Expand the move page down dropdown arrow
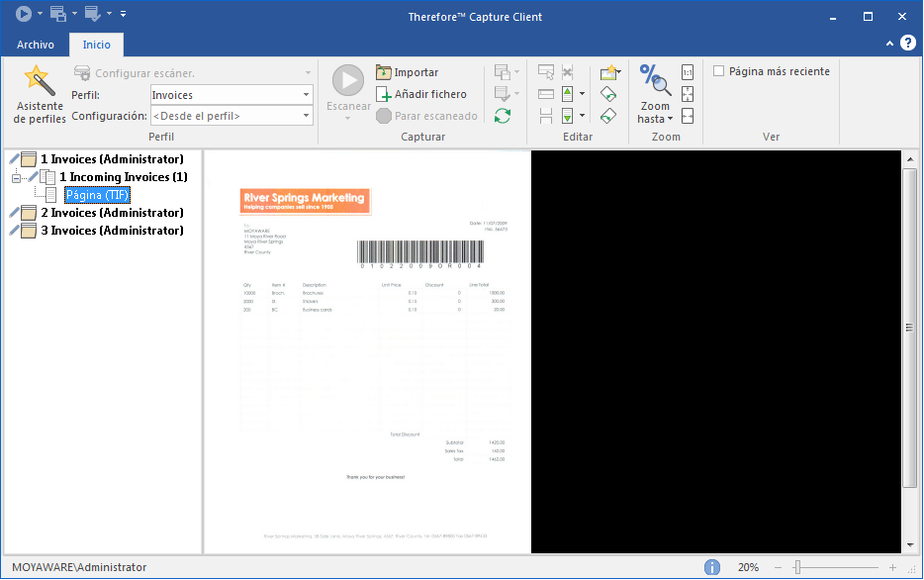 [583, 116]
